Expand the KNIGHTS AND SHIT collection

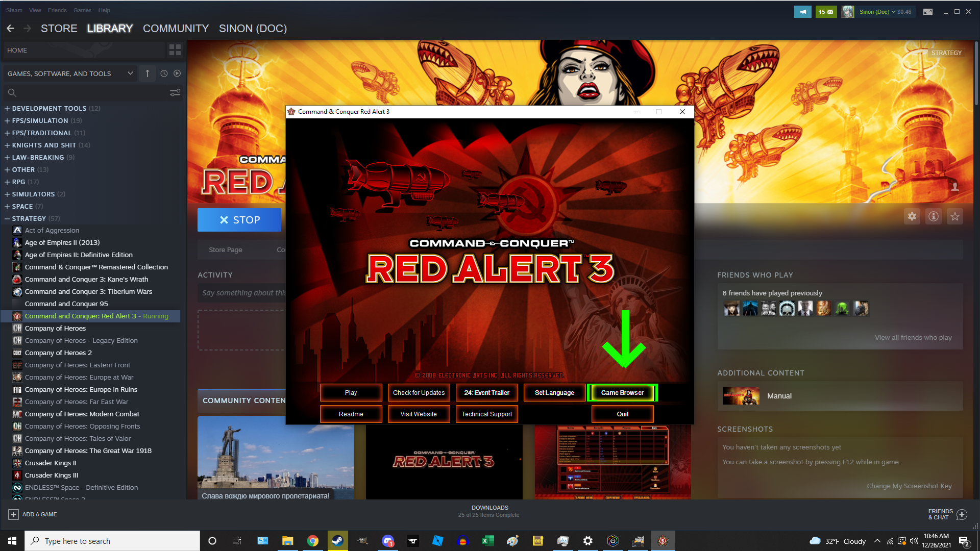point(7,145)
